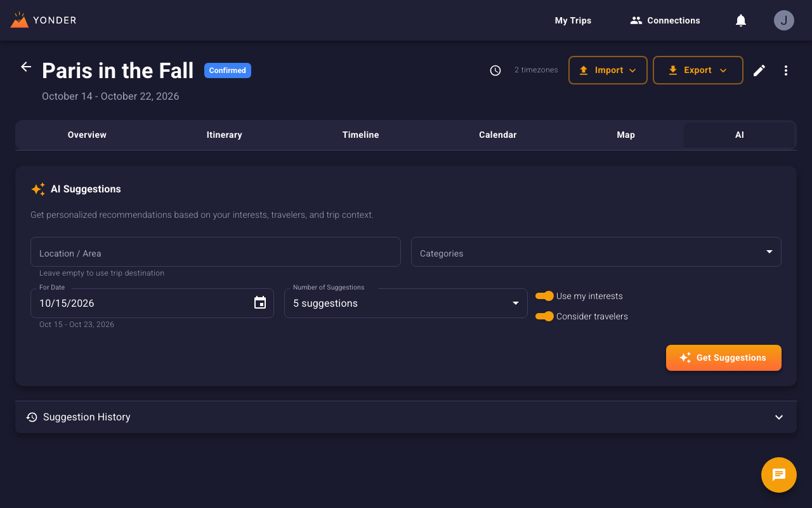The width and height of the screenshot is (812, 508).
Task: Open the Map tab
Action: click(625, 135)
